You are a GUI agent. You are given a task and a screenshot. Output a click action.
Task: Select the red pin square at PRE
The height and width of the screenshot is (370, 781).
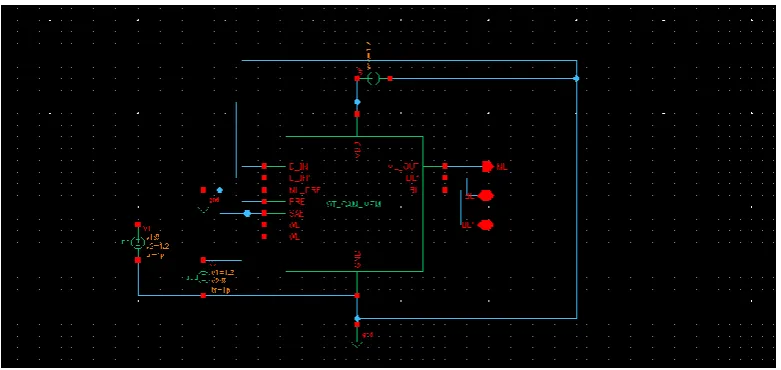pos(264,202)
